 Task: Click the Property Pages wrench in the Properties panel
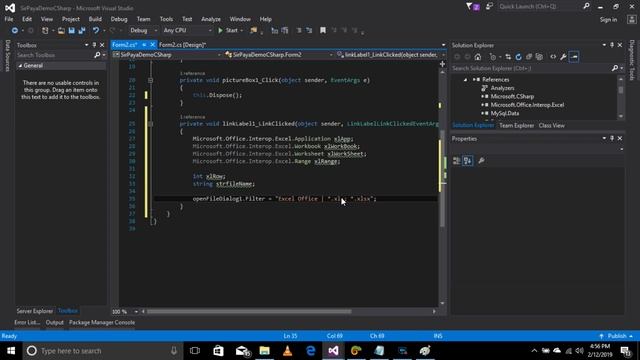[482, 161]
